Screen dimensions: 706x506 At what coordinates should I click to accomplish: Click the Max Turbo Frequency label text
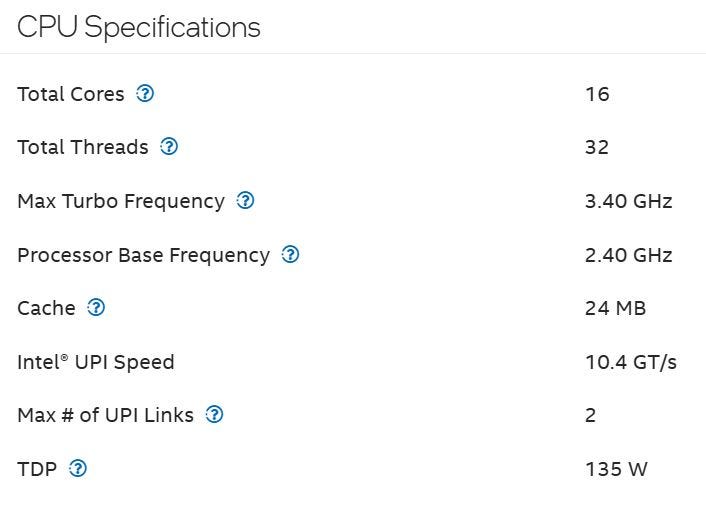coord(121,201)
